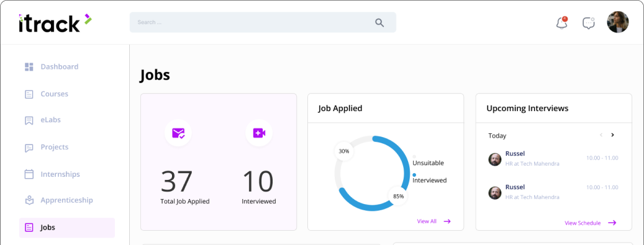
Task: Go to previous day in Upcoming Interviews
Action: pos(601,135)
